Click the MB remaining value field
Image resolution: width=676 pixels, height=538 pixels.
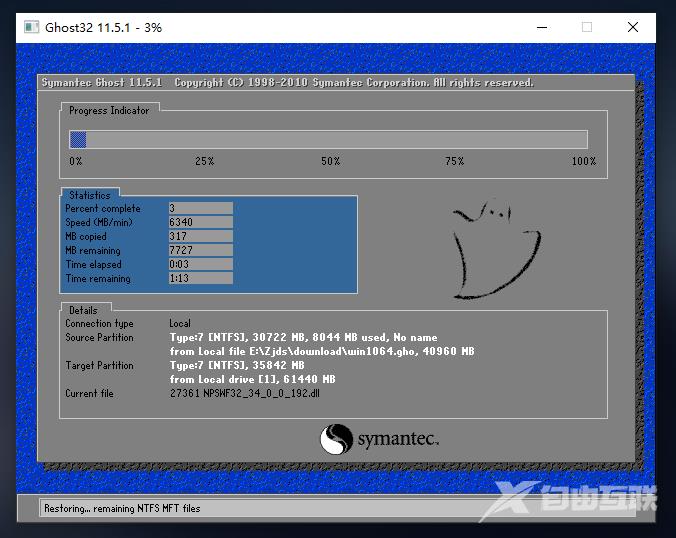(200, 250)
